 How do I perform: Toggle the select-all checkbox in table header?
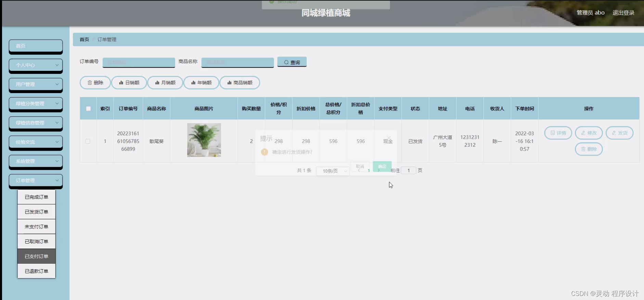(88, 108)
